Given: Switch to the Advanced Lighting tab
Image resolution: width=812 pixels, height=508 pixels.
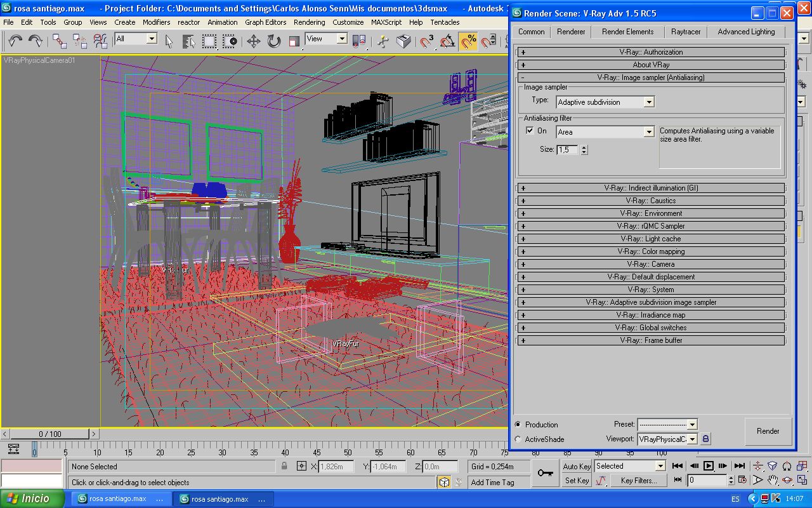Looking at the screenshot, I should click(x=746, y=32).
